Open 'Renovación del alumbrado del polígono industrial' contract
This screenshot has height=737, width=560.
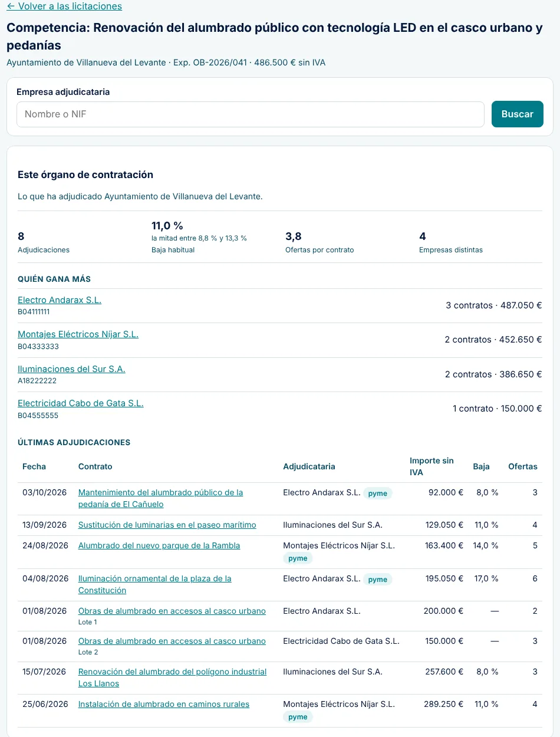(172, 677)
